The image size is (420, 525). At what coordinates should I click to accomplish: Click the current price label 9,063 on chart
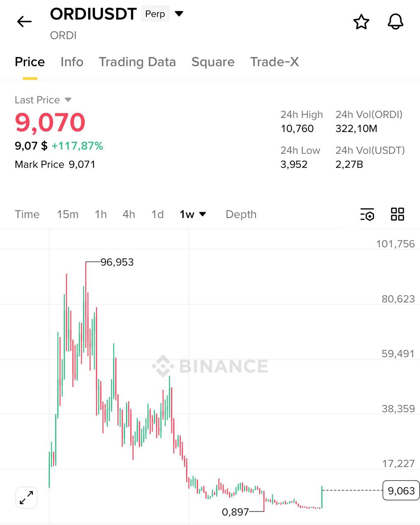point(400,491)
